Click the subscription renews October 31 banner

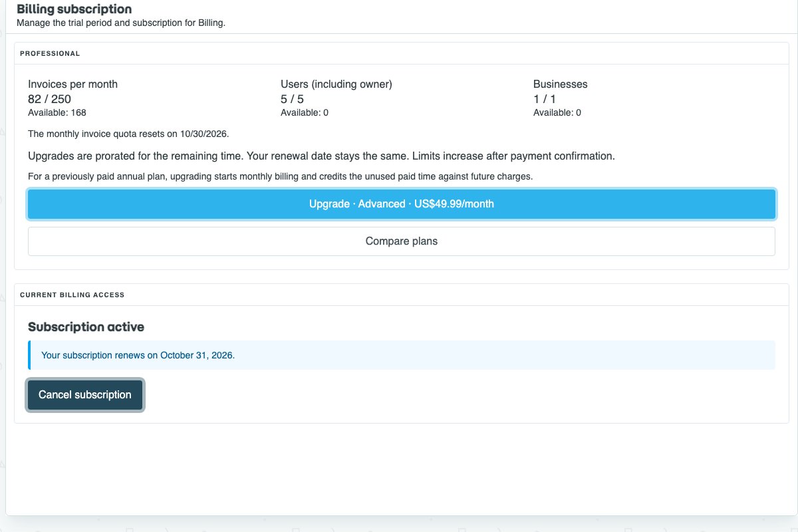[402, 355]
